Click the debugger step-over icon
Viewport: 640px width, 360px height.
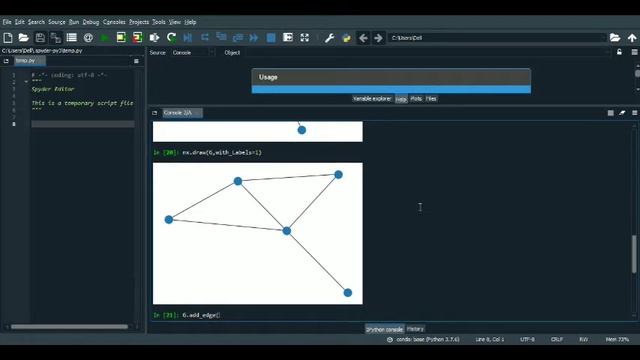[204, 38]
